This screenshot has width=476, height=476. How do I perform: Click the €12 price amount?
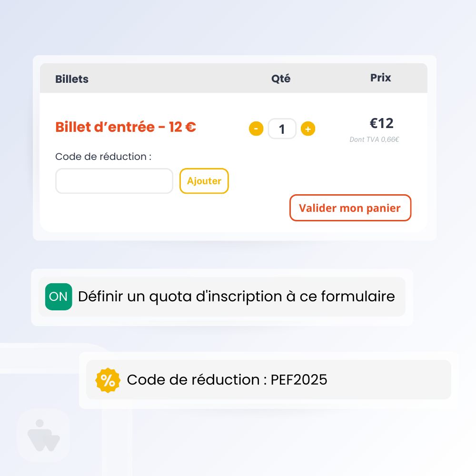click(382, 123)
